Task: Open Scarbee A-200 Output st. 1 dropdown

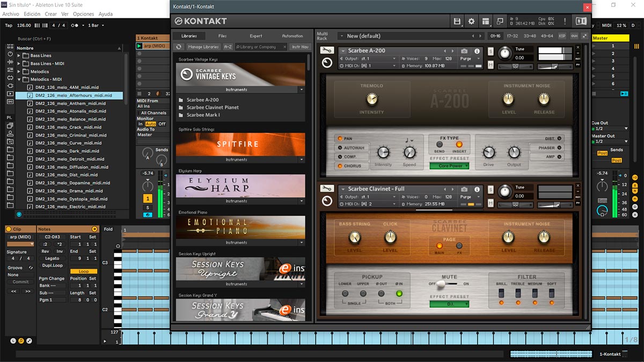Action: point(368,59)
